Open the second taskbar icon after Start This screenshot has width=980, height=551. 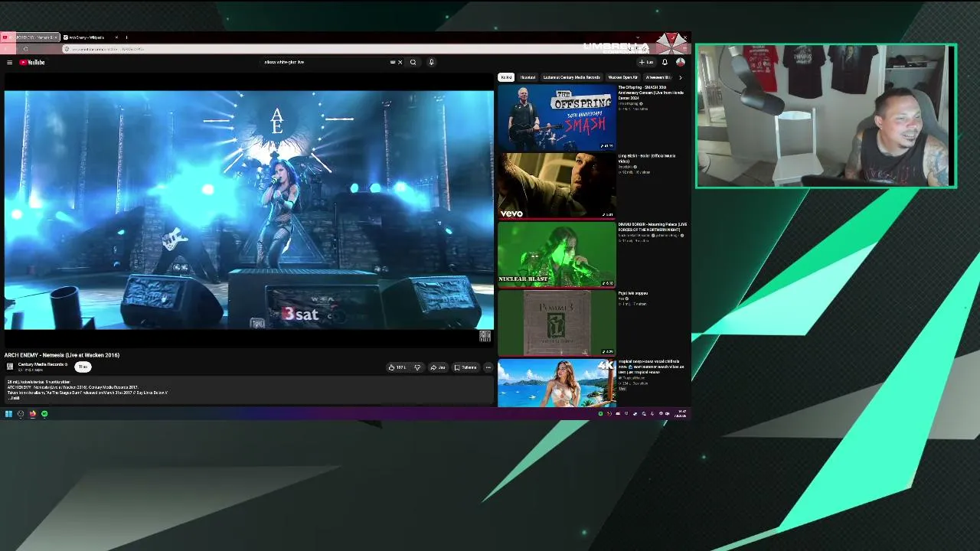(21, 414)
